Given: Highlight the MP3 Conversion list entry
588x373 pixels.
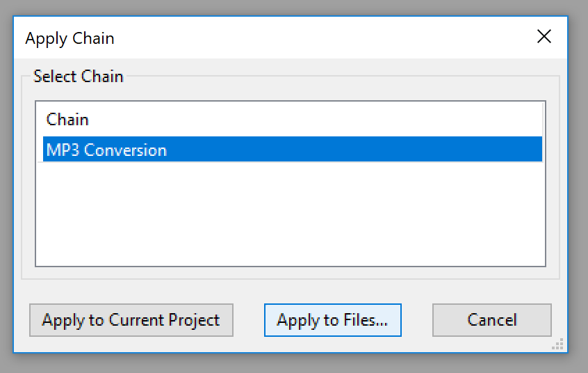Looking at the screenshot, I should 106,150.
